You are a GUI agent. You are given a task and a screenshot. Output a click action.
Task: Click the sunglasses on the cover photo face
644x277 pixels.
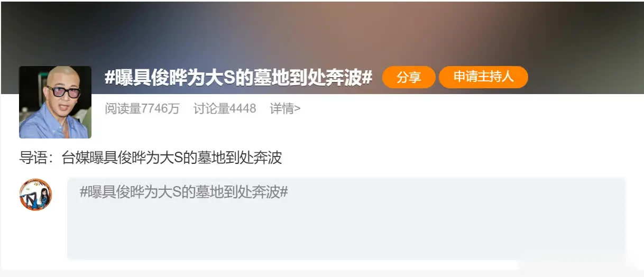tap(62, 91)
